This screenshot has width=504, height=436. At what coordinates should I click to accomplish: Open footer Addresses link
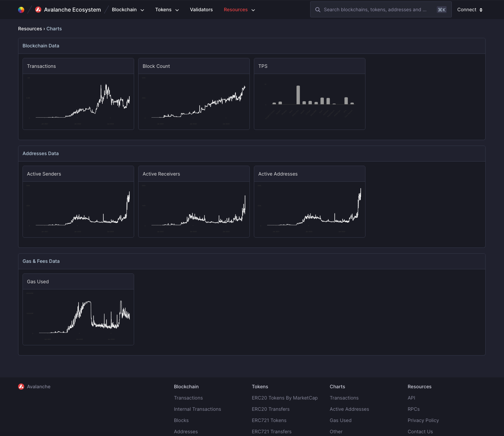pyautogui.click(x=186, y=432)
